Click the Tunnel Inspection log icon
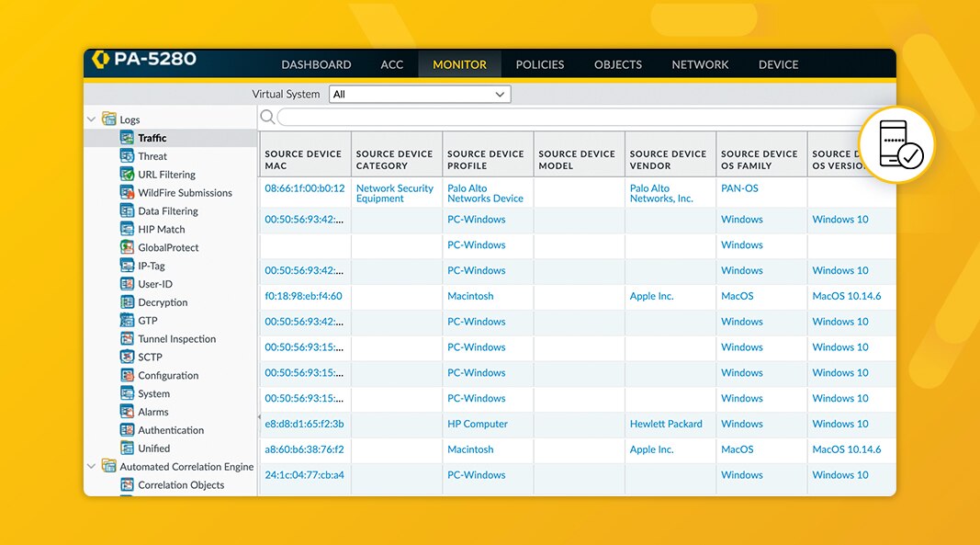The image size is (980, 545). point(127,339)
